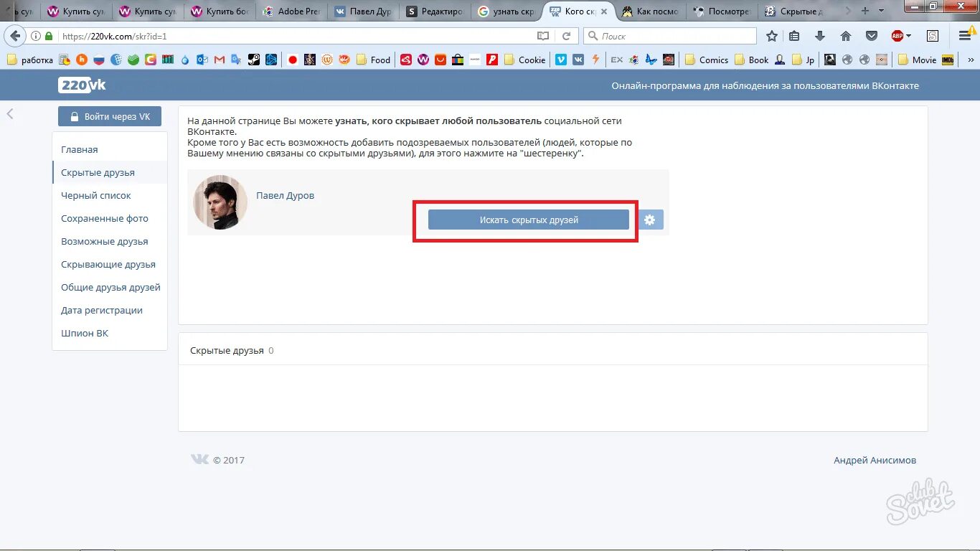Close the Кого скр active tab
980x551 pixels.
point(605,11)
